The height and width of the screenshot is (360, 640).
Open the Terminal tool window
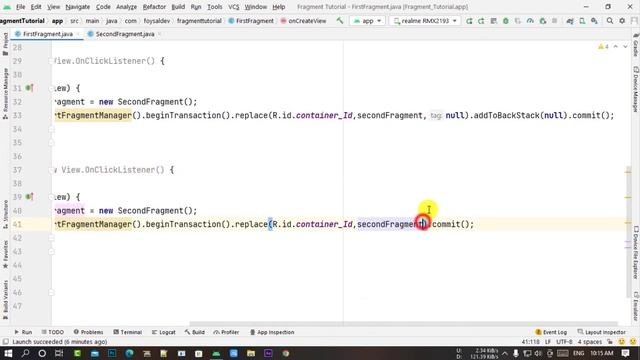(127, 332)
